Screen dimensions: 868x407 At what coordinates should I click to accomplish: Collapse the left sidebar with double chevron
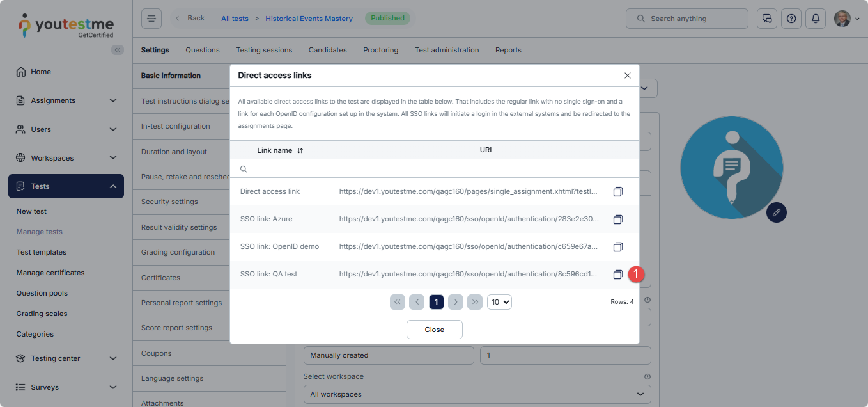click(x=117, y=50)
